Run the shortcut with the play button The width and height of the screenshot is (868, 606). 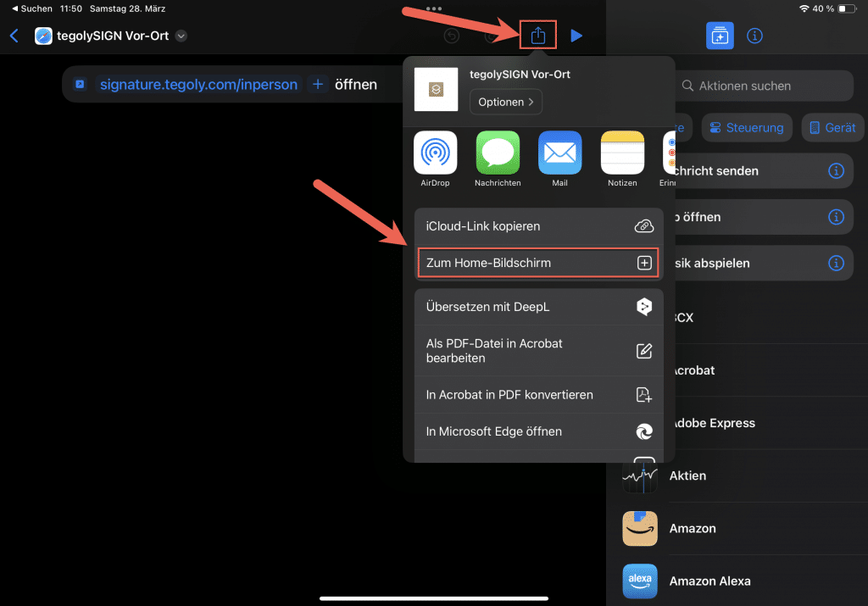(576, 36)
